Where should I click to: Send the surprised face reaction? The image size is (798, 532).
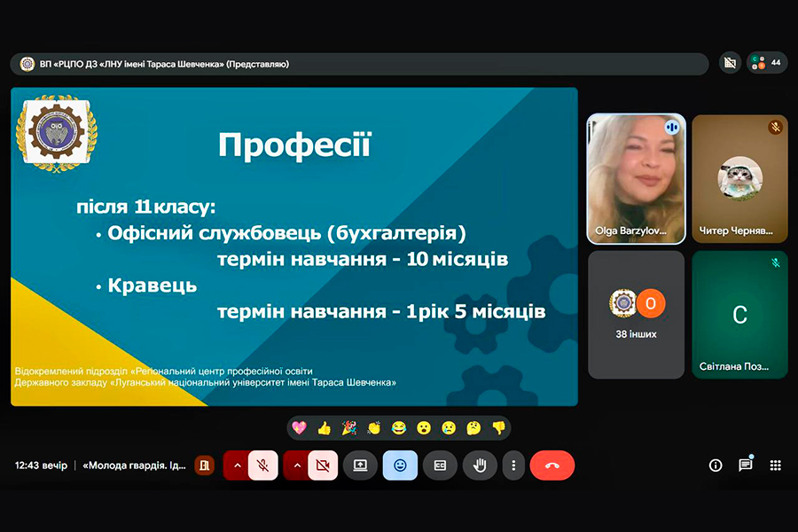(424, 428)
